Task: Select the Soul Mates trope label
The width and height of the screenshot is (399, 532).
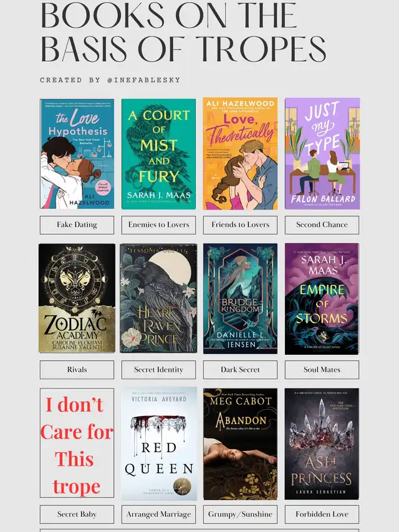Action: click(x=322, y=370)
